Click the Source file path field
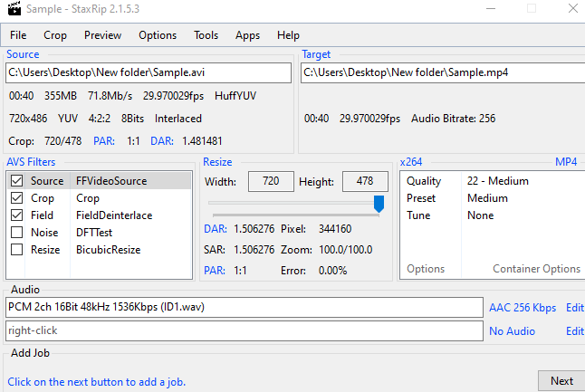This screenshot has width=585, height=392. [149, 72]
